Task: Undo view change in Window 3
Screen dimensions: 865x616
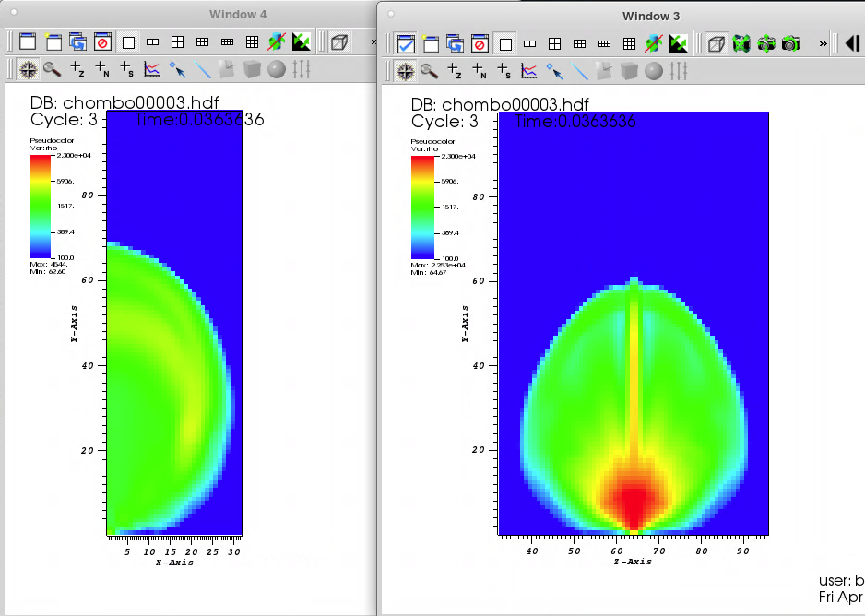Action: 791,43
